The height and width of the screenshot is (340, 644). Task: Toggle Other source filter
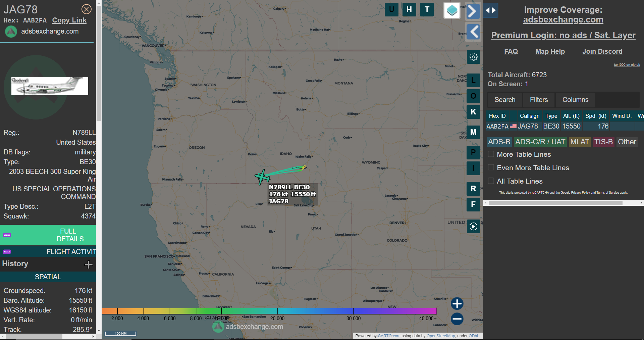[x=627, y=142]
